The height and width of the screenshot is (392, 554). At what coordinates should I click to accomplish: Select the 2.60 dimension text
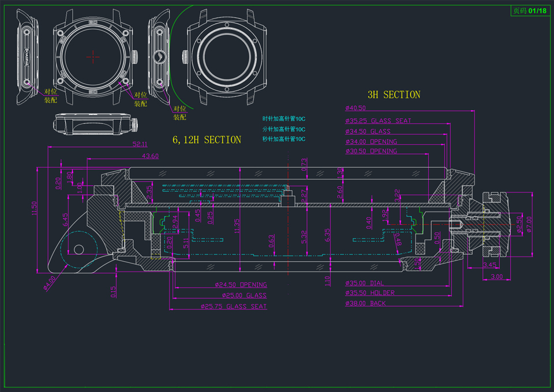tap(339, 192)
